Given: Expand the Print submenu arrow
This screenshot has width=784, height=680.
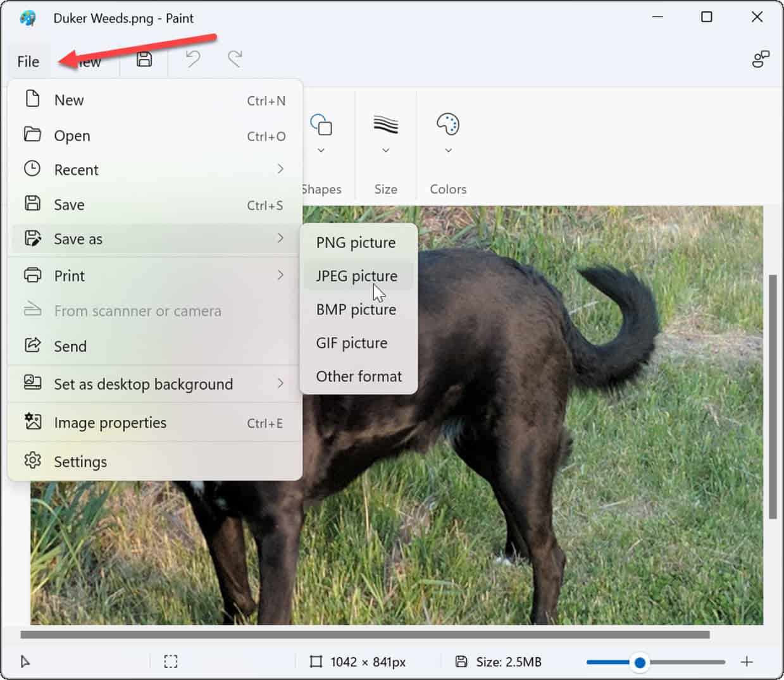Looking at the screenshot, I should tap(280, 275).
